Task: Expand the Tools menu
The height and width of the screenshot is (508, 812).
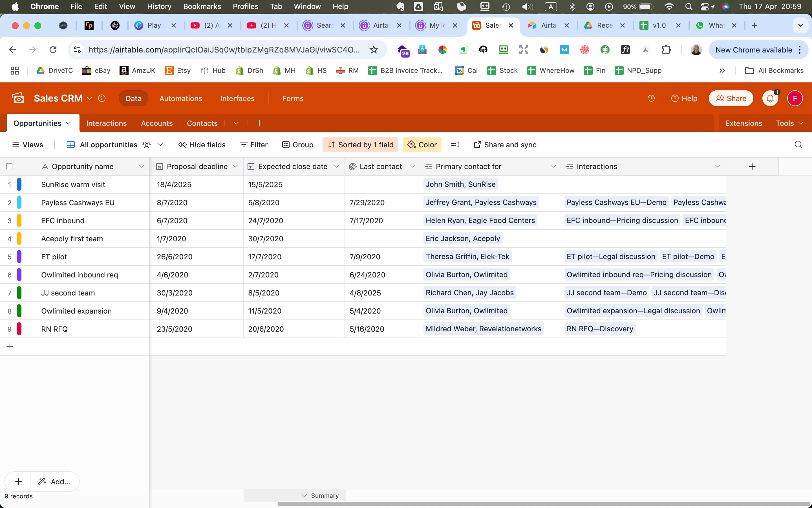Action: click(x=789, y=123)
